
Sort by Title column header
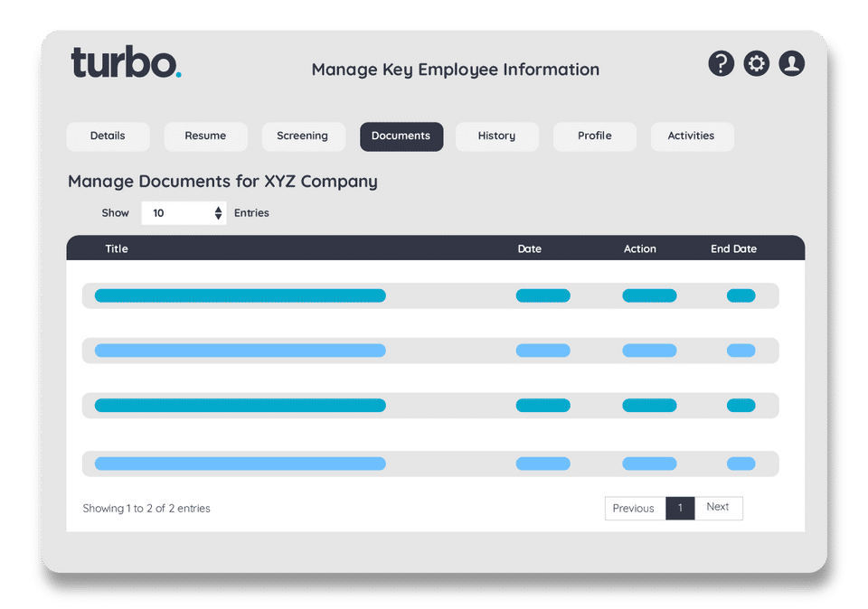click(117, 248)
